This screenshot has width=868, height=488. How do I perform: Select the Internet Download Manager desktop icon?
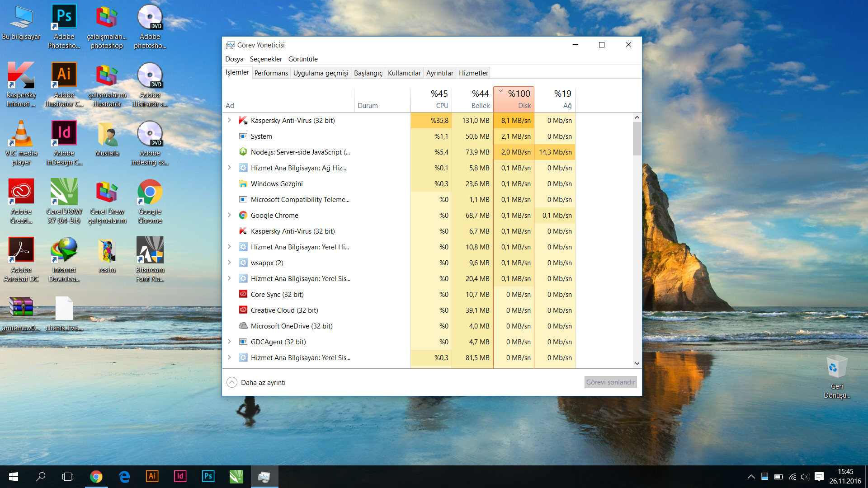coord(64,259)
